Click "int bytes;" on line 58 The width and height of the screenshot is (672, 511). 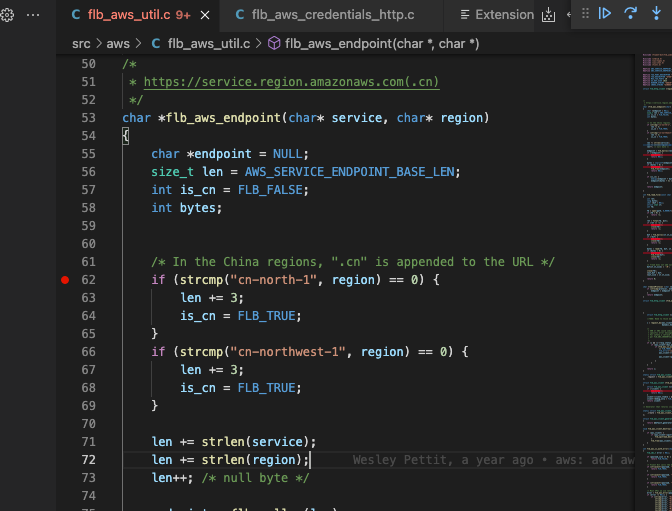click(x=186, y=208)
